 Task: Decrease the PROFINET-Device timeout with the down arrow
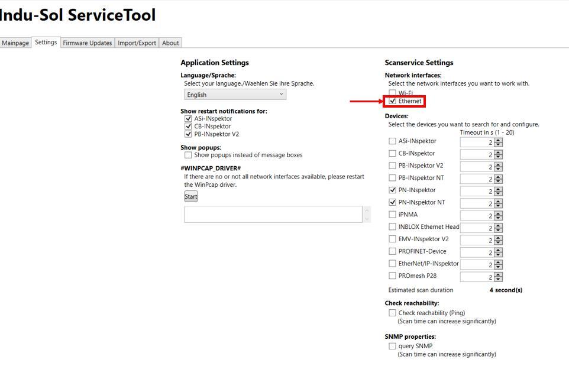(x=499, y=255)
